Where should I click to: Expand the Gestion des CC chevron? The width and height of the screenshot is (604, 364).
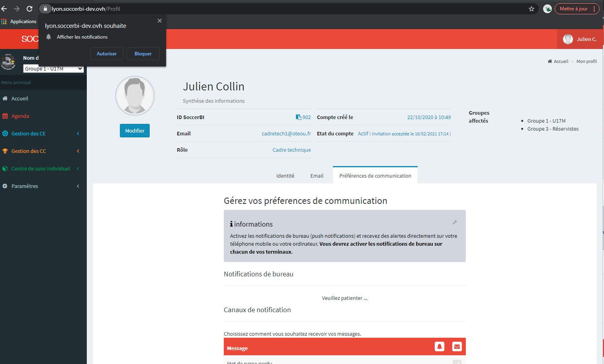coord(78,151)
